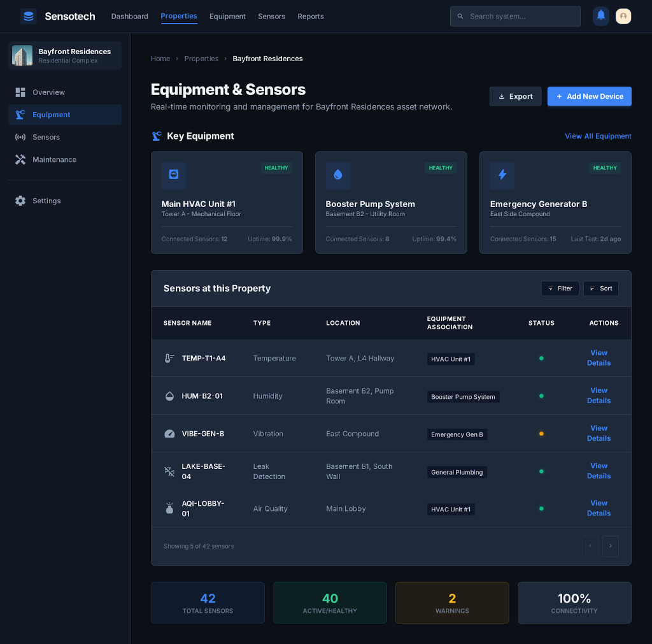This screenshot has height=644, width=652.
Task: Click the Sensors broadcast sidebar icon
Action: tap(20, 138)
